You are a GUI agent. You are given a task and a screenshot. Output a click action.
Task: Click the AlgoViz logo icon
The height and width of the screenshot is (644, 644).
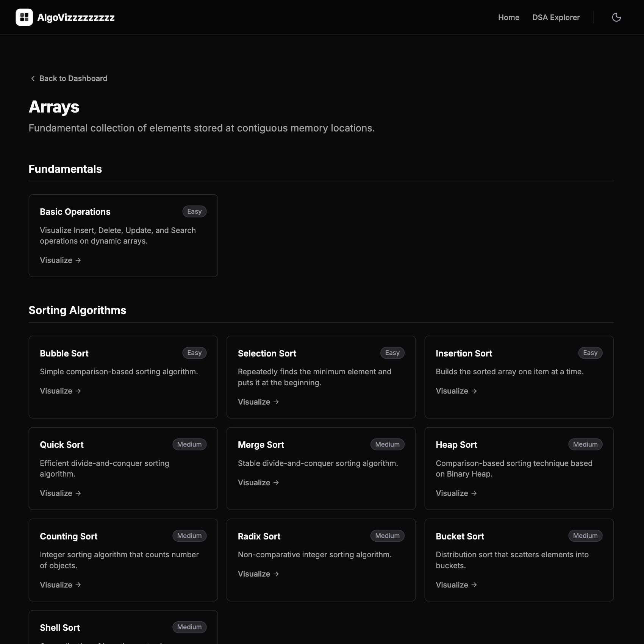(x=24, y=17)
